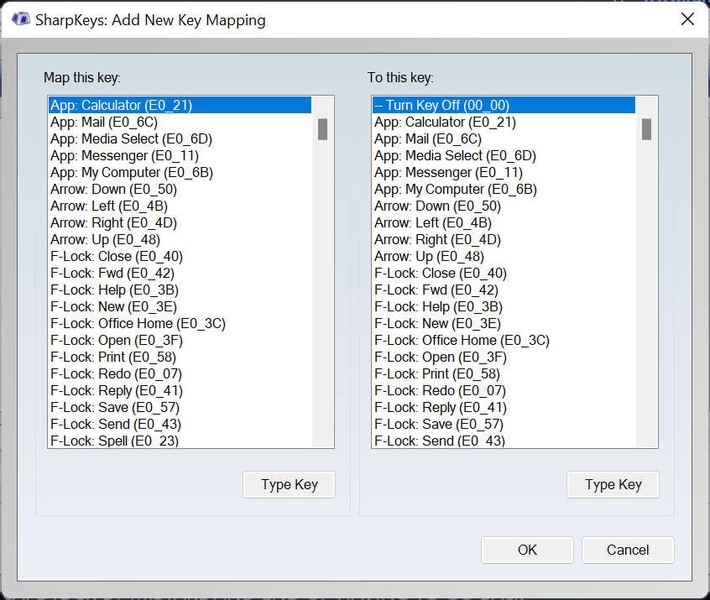Choose F-Lock: Office Home in To this key list
The image size is (710, 600).
pyautogui.click(x=504, y=340)
